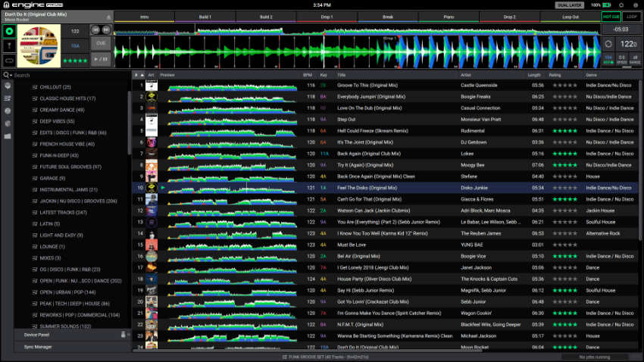Sort track list by BPM column
The width and height of the screenshot is (644, 362).
[x=307, y=75]
